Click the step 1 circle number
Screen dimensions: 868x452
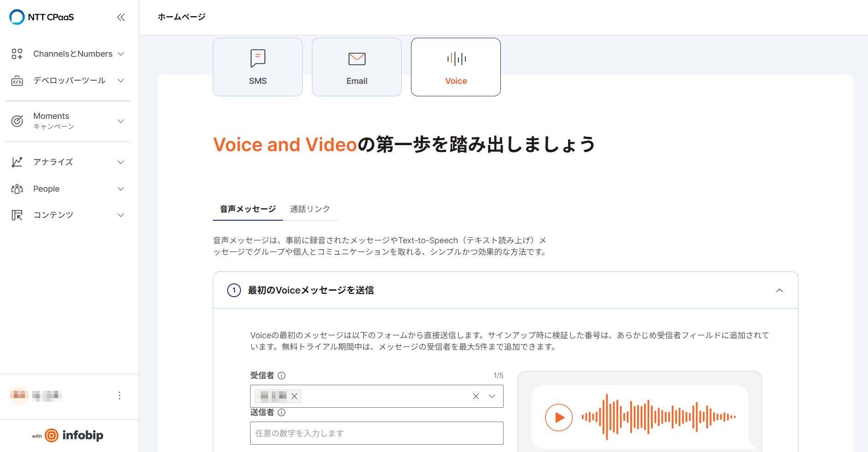coord(234,290)
